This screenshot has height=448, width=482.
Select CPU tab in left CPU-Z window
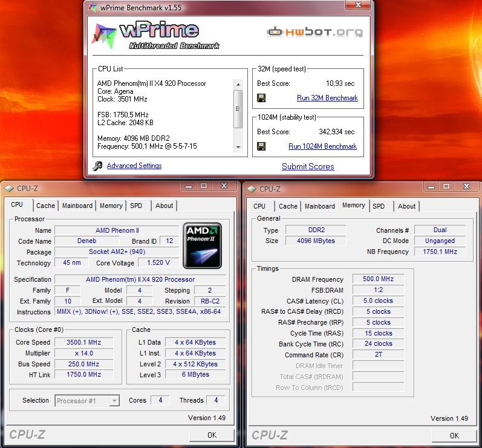(17, 204)
